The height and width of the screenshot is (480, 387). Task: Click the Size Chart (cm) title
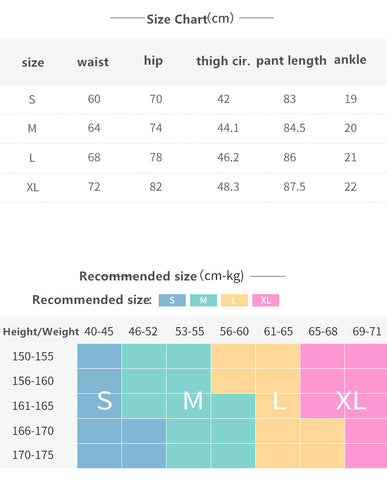pos(190,19)
